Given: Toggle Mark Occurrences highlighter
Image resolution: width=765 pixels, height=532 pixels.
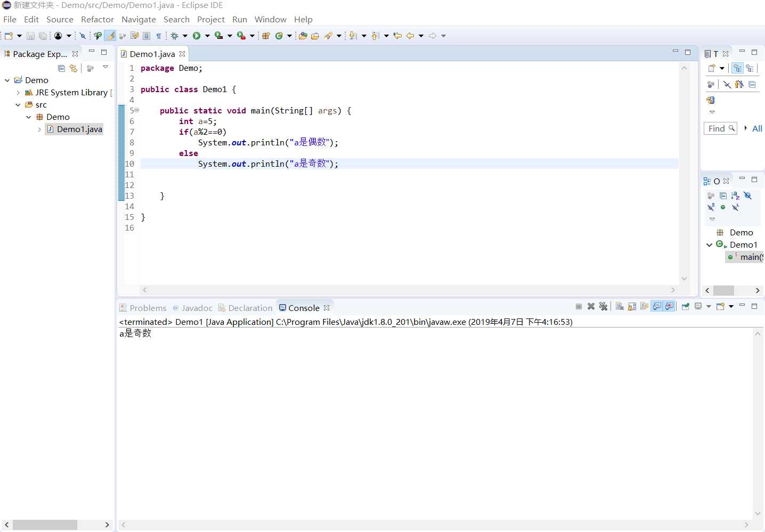Looking at the screenshot, I should tap(110, 36).
